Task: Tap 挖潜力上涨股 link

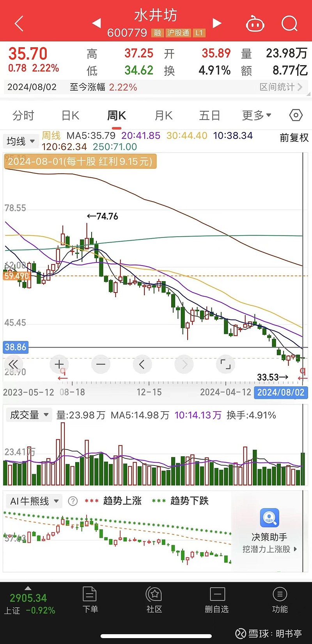Action: (x=269, y=549)
